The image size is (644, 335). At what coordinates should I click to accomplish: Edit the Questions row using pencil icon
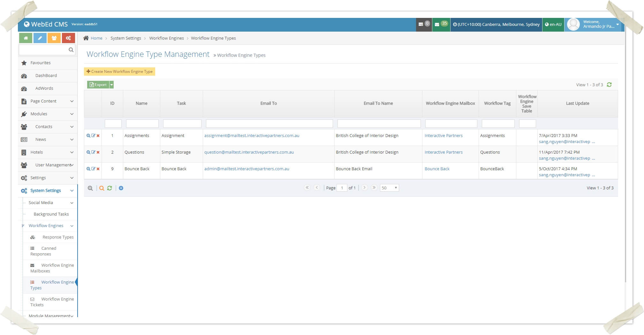click(93, 152)
